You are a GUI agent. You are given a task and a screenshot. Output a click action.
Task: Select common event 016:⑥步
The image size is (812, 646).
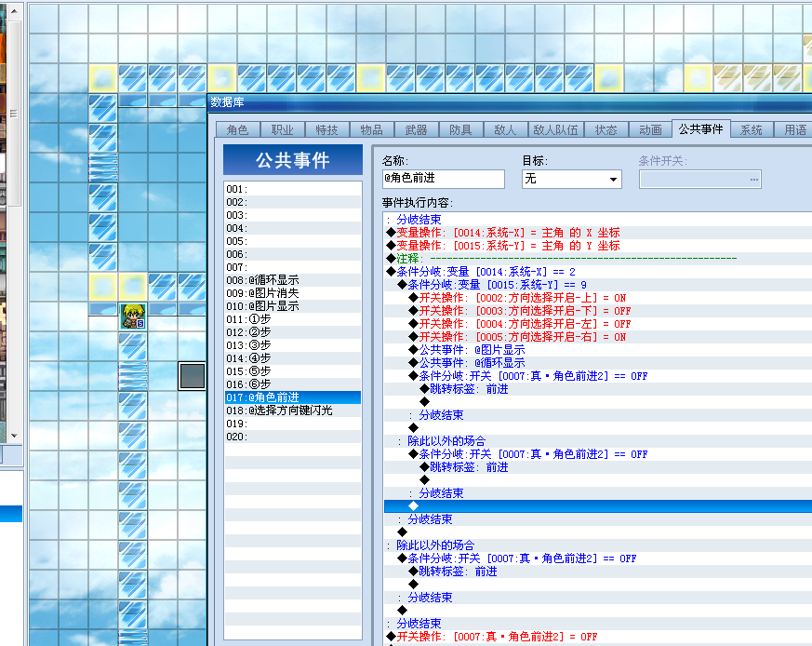click(293, 384)
